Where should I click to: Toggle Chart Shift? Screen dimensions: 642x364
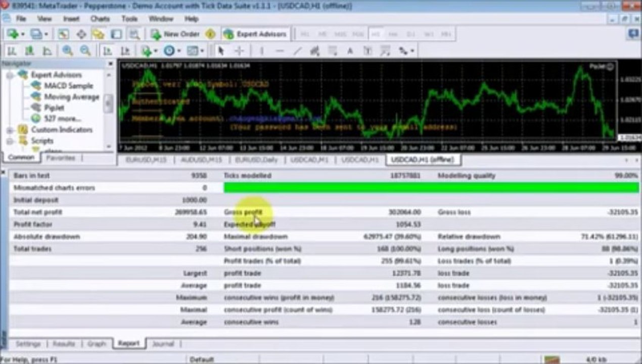[x=125, y=51]
